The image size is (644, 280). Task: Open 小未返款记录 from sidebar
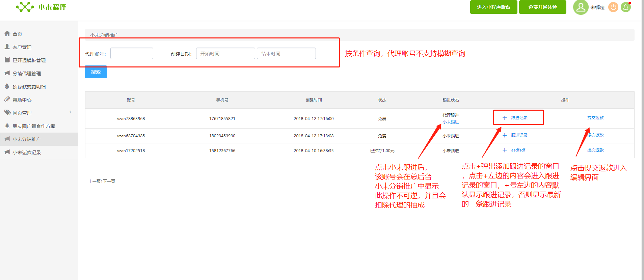[x=27, y=152]
